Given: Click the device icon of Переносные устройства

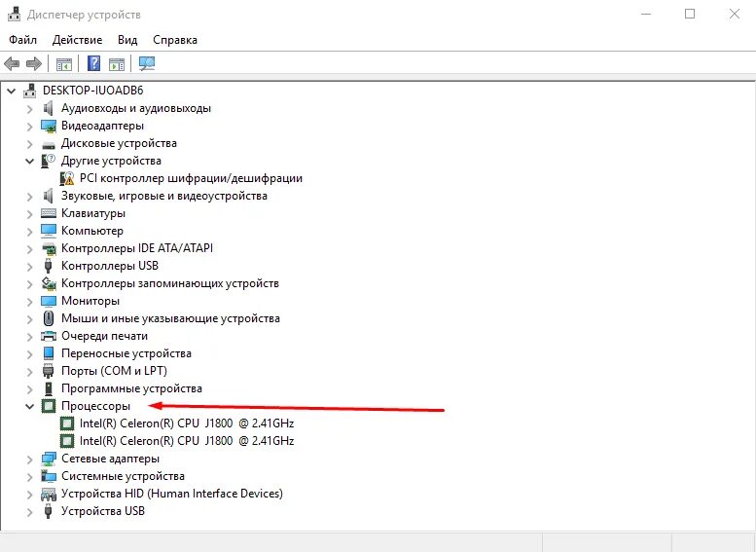Looking at the screenshot, I should (49, 353).
